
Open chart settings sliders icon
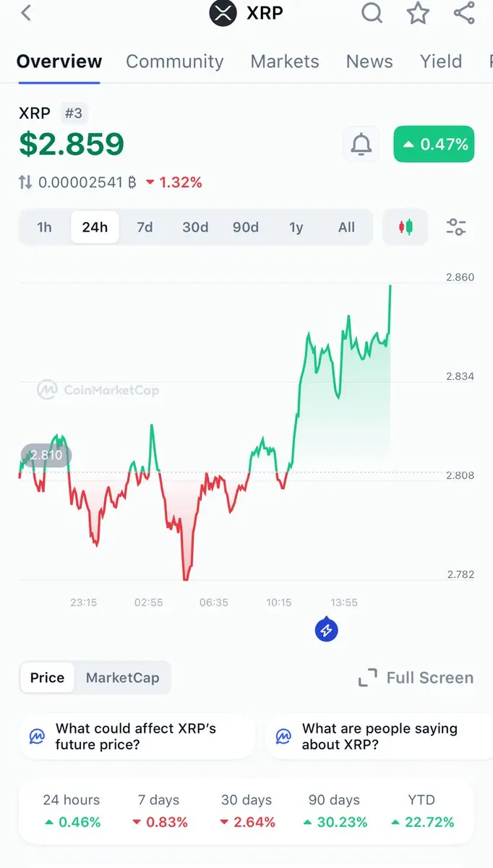point(456,227)
